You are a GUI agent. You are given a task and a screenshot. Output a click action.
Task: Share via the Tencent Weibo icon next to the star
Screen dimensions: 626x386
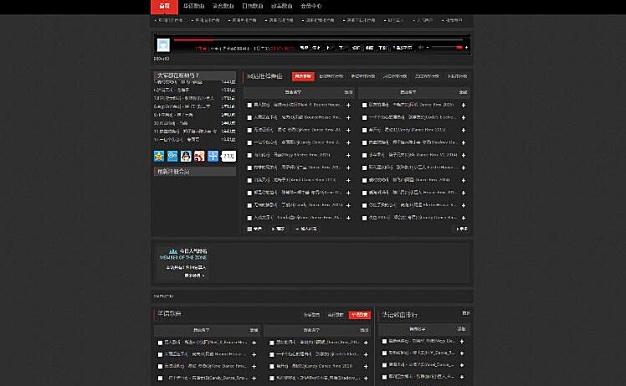172,156
